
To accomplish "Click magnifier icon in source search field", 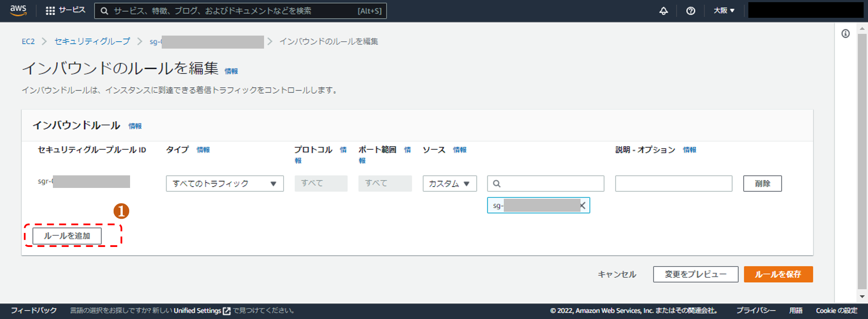I will pyautogui.click(x=497, y=184).
